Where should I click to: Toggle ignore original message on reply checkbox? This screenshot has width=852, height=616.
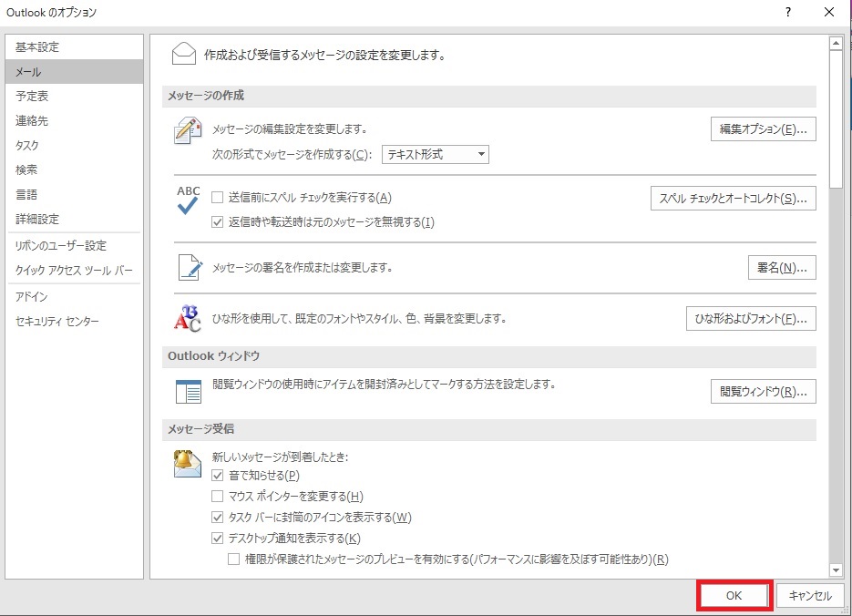218,222
